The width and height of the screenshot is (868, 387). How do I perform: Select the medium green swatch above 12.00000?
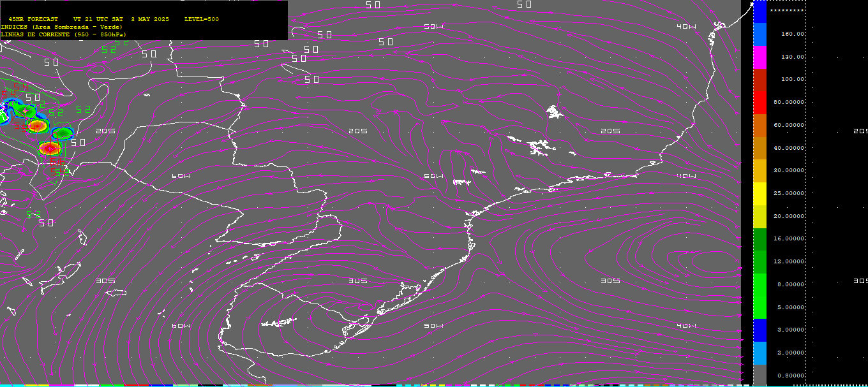pos(759,262)
